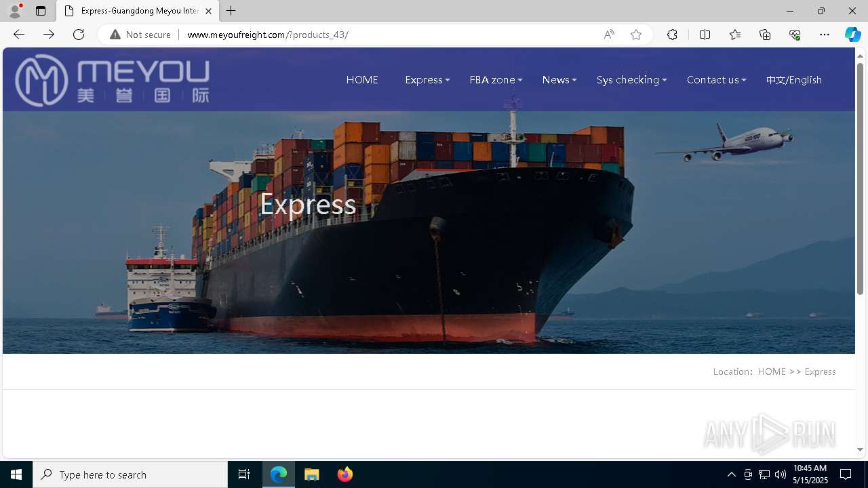Image resolution: width=868 pixels, height=488 pixels.
Task: Turn on Read aloud
Action: [x=609, y=35]
